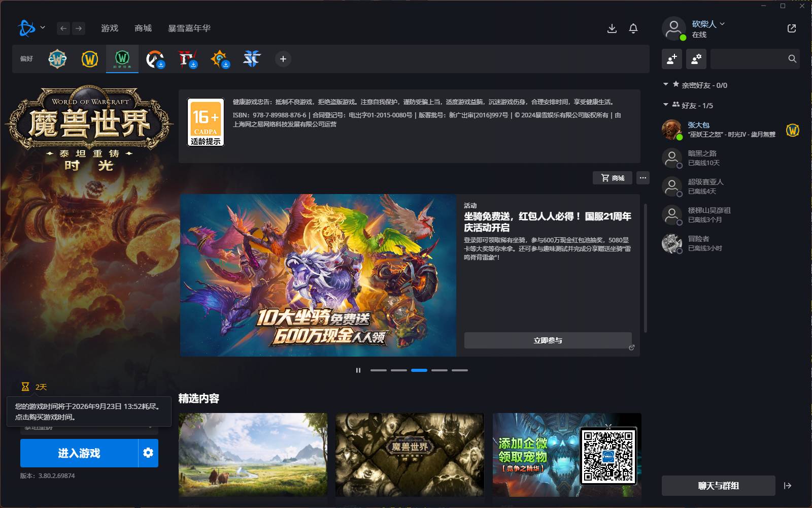Jump to the first carousel slide

click(x=379, y=370)
